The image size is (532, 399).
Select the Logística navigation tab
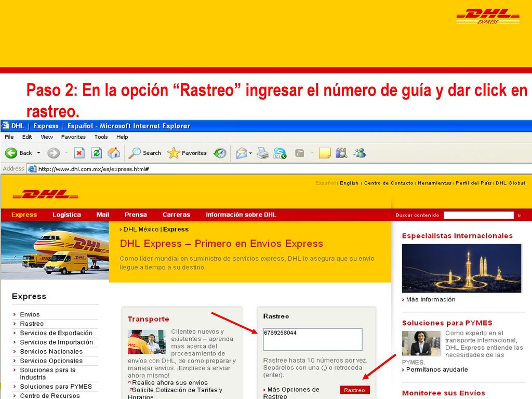tap(66, 215)
